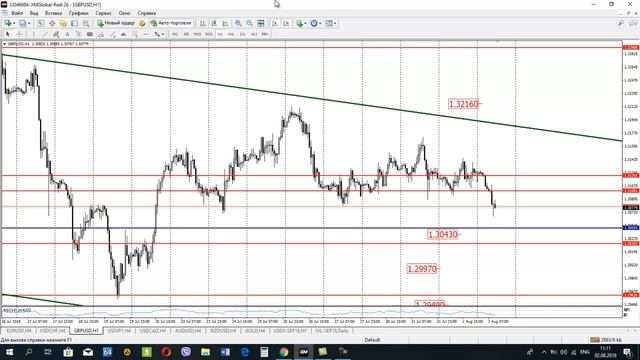Switch chart to candlesticks icon
Screen dimensions: 640x360
pos(214,23)
